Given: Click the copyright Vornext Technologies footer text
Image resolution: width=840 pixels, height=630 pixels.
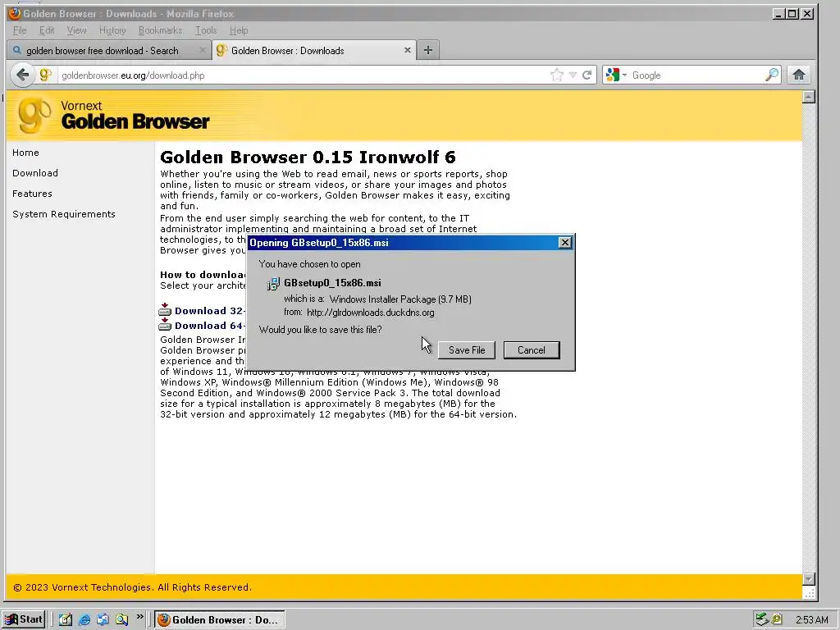Looking at the screenshot, I should click(132, 587).
